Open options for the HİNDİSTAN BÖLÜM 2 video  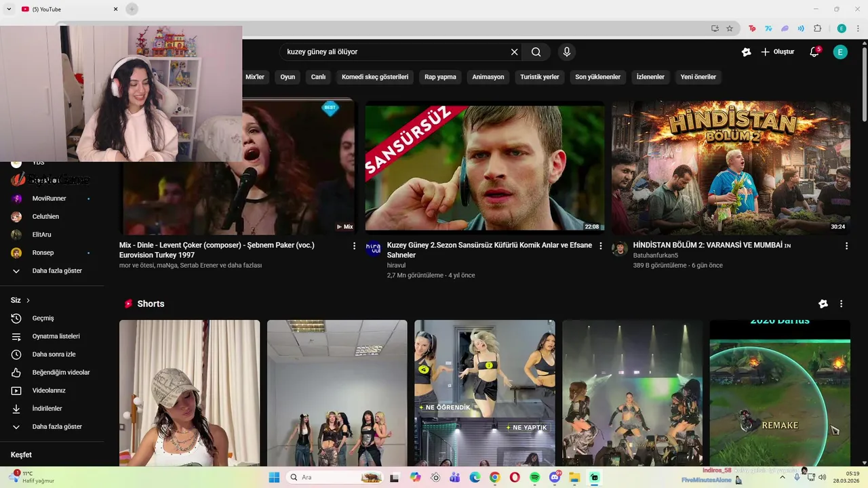[846, 246]
